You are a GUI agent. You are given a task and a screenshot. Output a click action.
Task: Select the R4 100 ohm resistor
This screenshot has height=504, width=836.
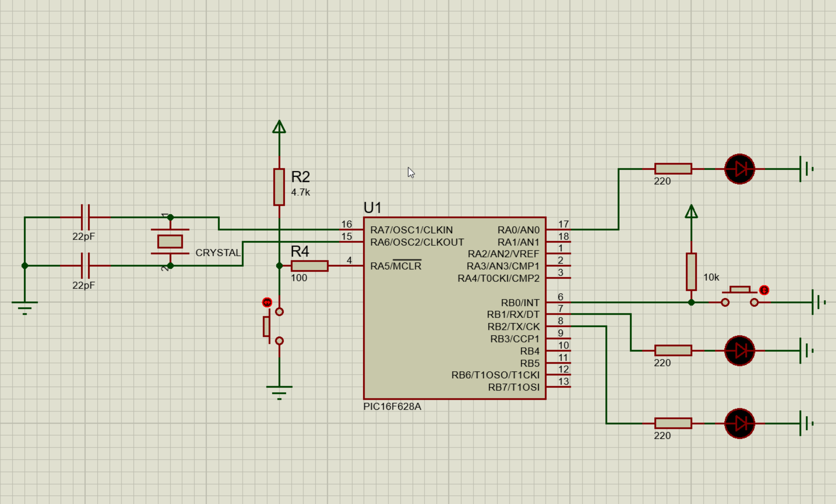[309, 266]
